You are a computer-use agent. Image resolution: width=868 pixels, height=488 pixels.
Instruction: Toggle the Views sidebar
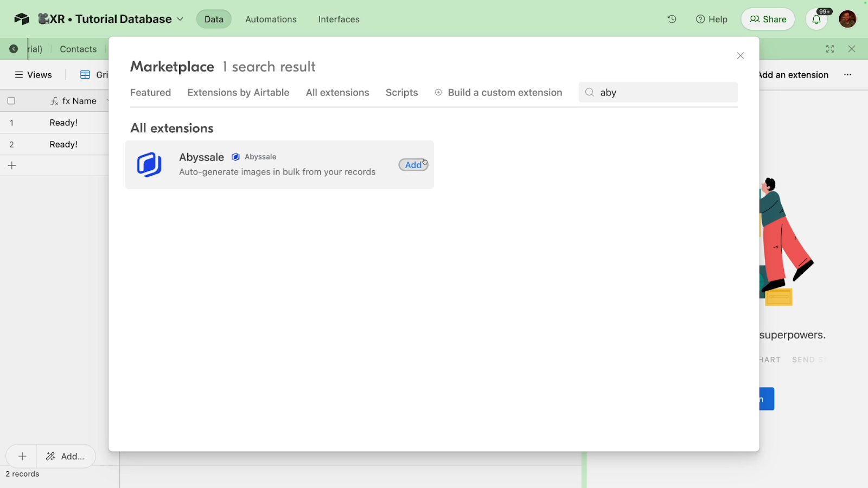coord(33,75)
